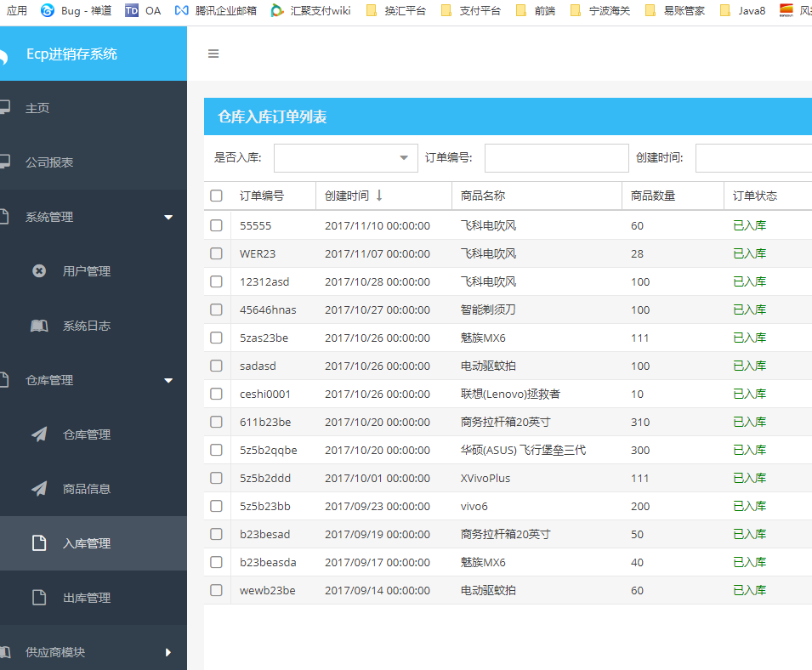
Task: Go to 主页 in sidebar
Action: [37, 108]
